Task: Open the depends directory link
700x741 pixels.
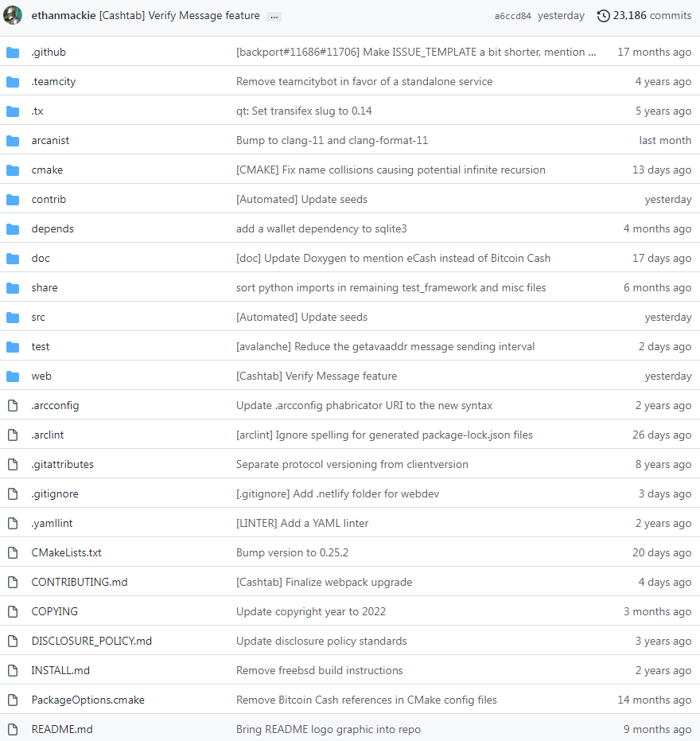Action: pos(52,228)
